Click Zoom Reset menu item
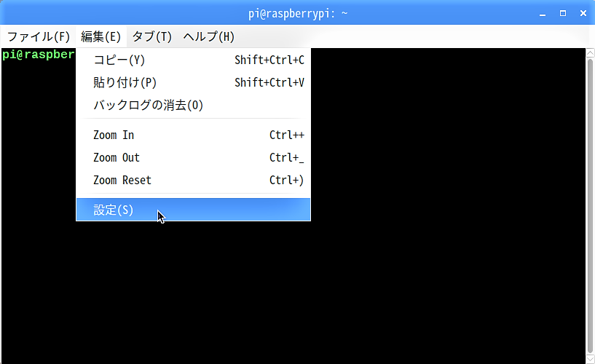The image size is (595, 364). (x=193, y=180)
